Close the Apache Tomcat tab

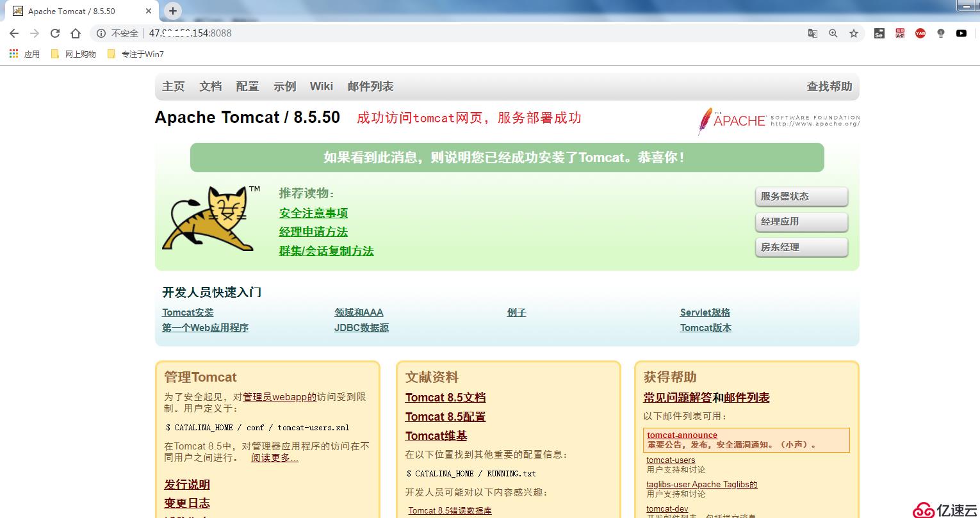149,11
